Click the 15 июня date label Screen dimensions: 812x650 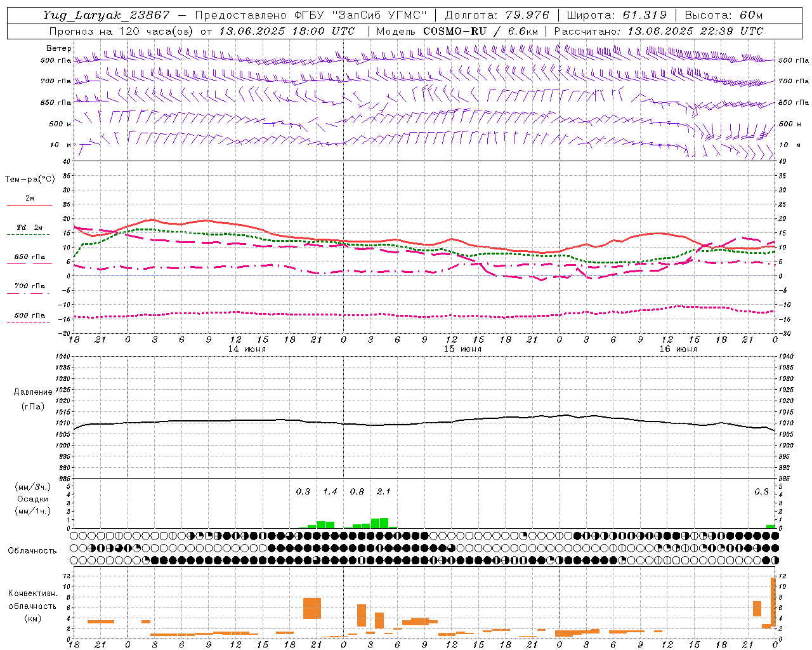tap(462, 349)
